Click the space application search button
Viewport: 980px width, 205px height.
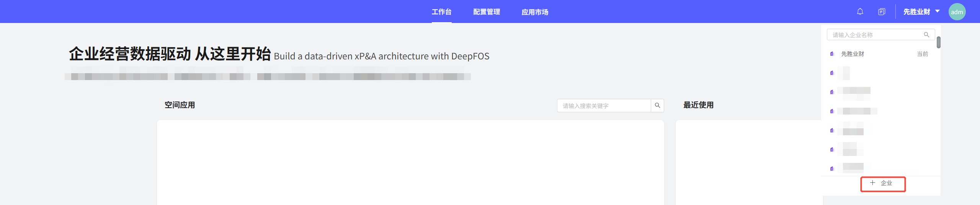pyautogui.click(x=657, y=105)
